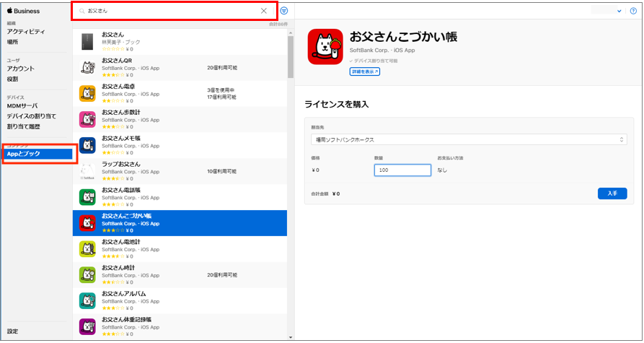
Task: Click the app list vertical scrollbar
Action: point(291,58)
